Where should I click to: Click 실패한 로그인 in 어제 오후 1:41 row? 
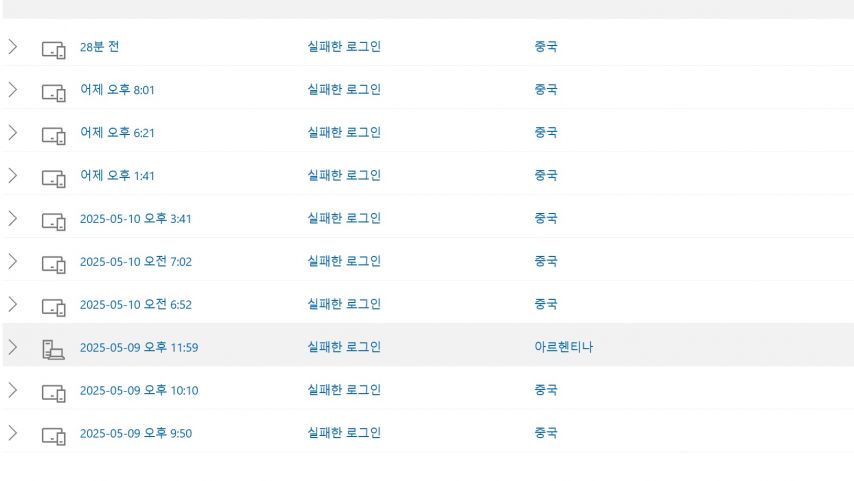[x=344, y=175]
